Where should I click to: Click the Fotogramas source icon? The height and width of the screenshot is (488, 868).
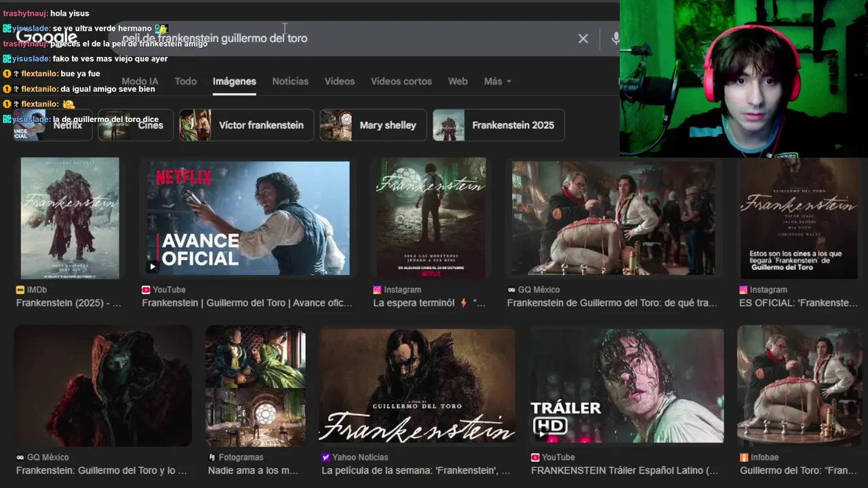212,457
